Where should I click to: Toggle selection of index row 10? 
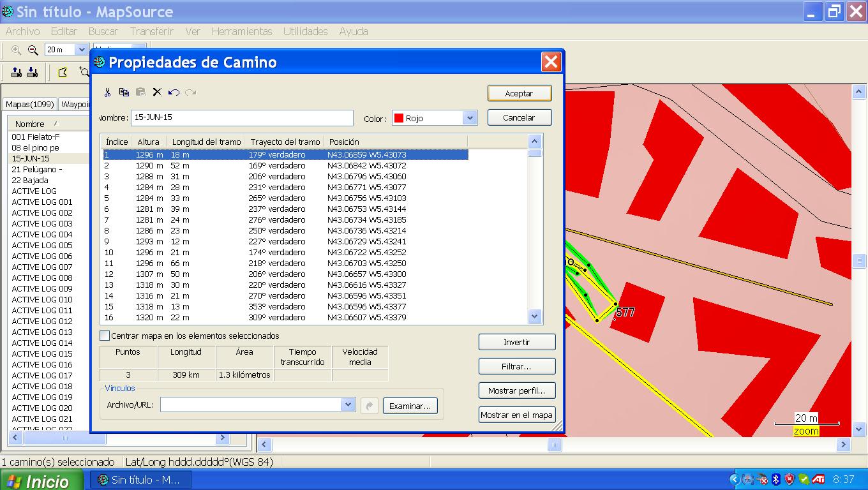255,253
